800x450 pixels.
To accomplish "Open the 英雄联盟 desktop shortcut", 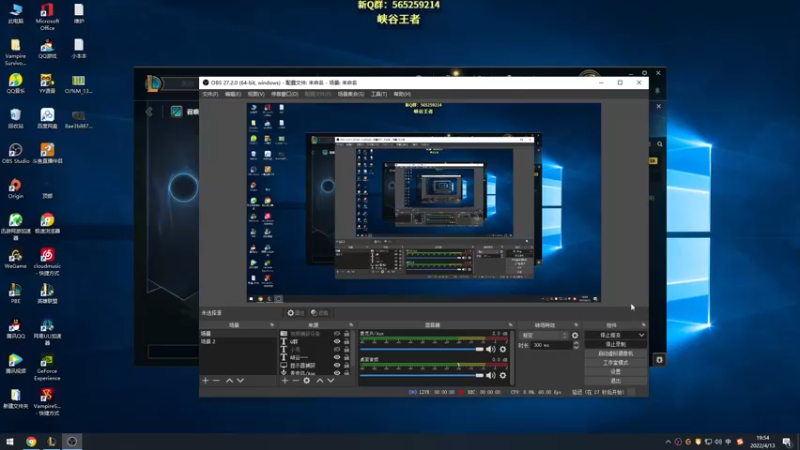I will (x=47, y=294).
